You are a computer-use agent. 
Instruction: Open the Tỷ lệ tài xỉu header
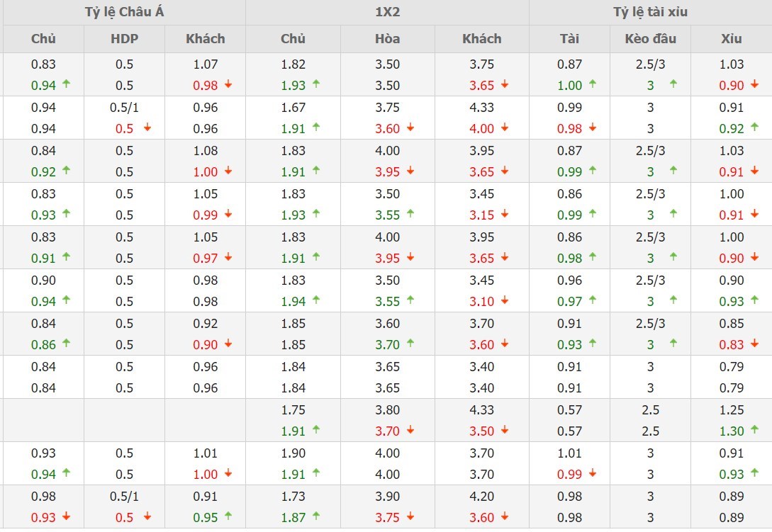(x=650, y=12)
